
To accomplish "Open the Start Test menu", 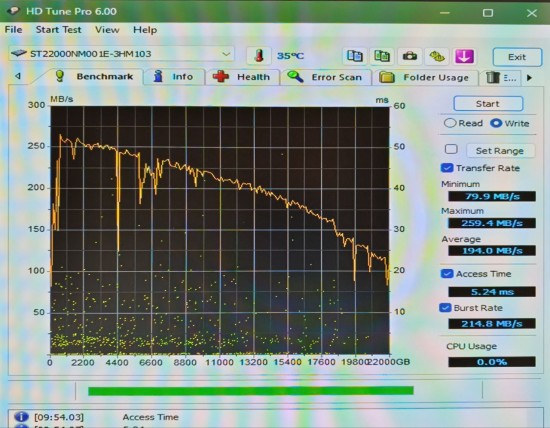I will click(59, 29).
